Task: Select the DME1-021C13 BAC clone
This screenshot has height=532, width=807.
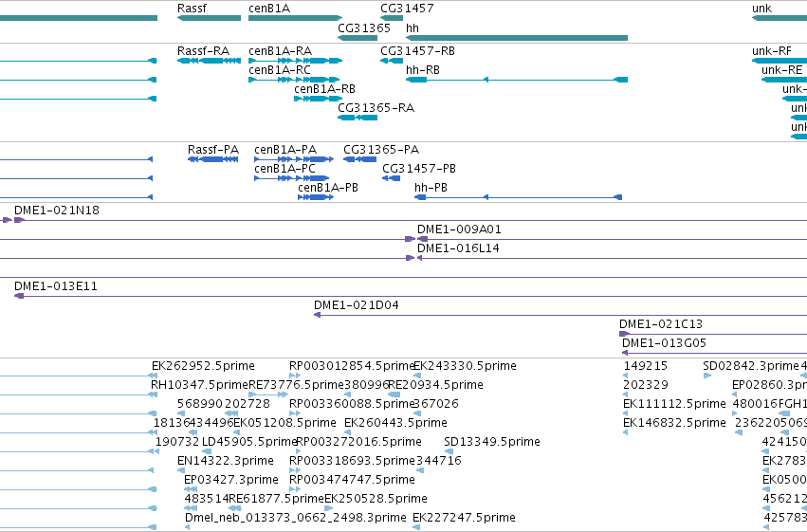Action: tap(713, 335)
